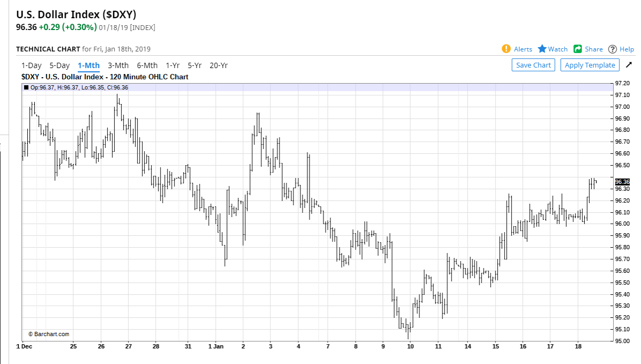Image resolution: width=641 pixels, height=364 pixels.
Task: Click the '10' date axis label
Action: (x=410, y=346)
